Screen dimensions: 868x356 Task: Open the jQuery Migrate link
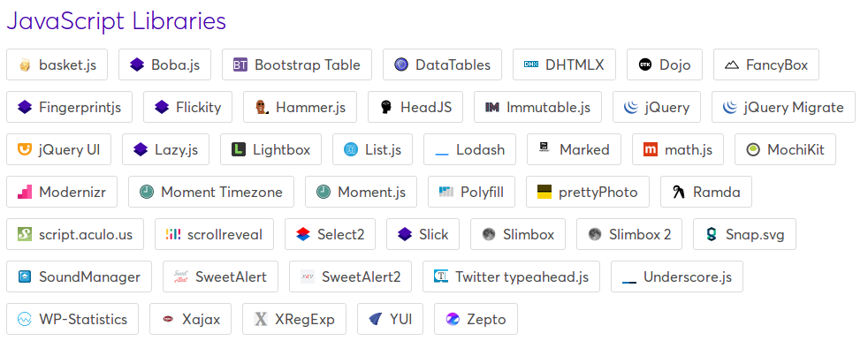[x=783, y=107]
